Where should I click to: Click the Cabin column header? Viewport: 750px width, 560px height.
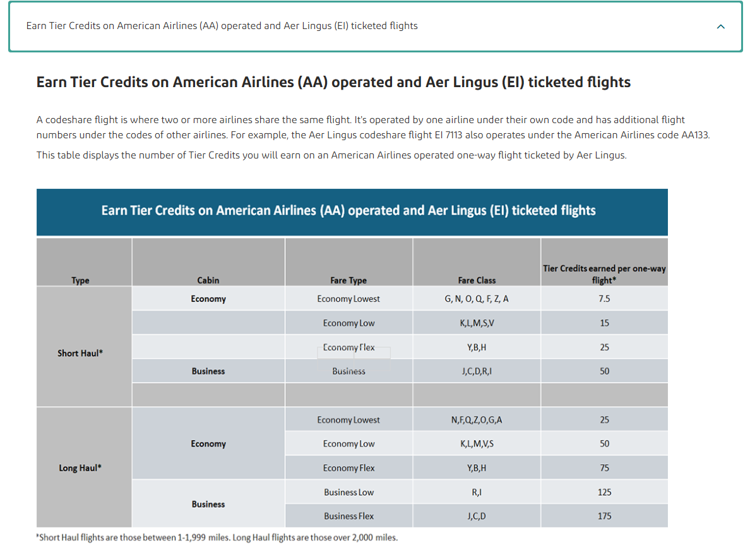tap(208, 280)
